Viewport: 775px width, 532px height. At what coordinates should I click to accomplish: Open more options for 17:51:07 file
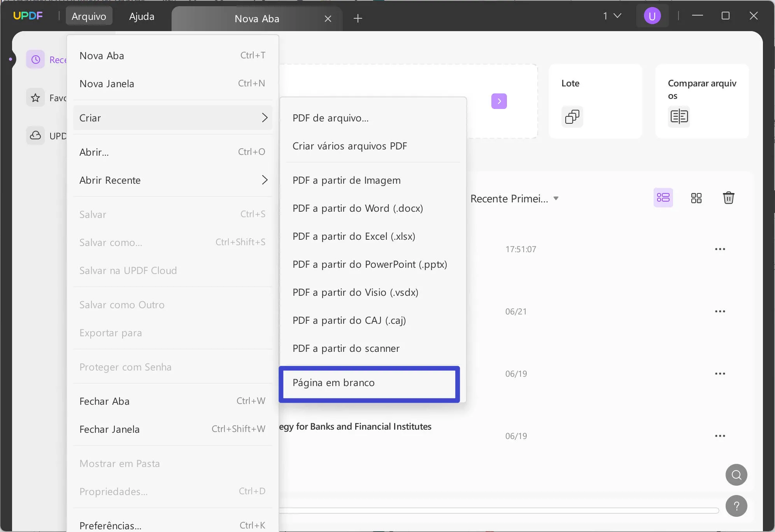[x=720, y=249]
